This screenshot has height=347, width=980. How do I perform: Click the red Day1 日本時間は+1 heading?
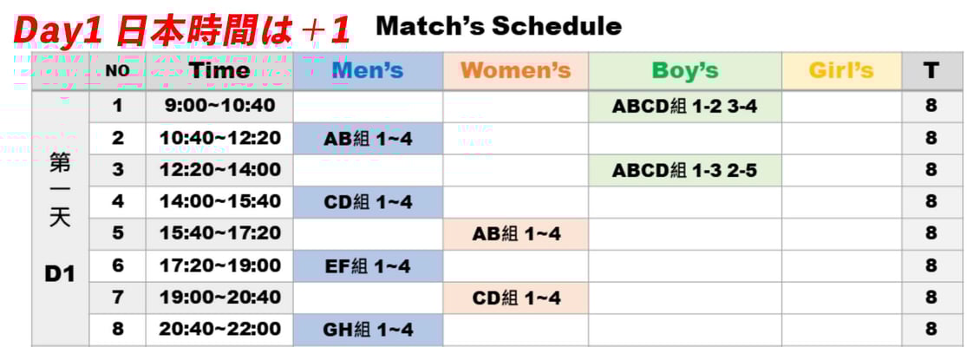[x=182, y=30]
